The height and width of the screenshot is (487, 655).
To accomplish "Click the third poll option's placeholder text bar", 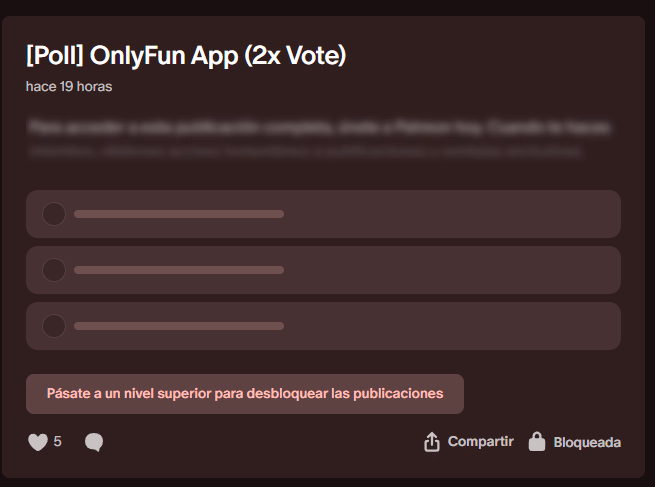I will 179,326.
